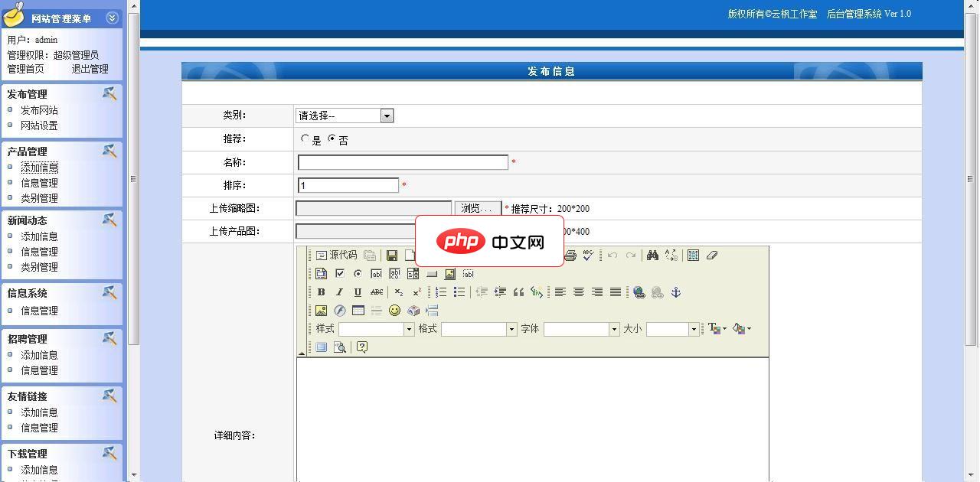The height and width of the screenshot is (482, 980).
Task: Click the insert table icon
Action: [x=359, y=311]
